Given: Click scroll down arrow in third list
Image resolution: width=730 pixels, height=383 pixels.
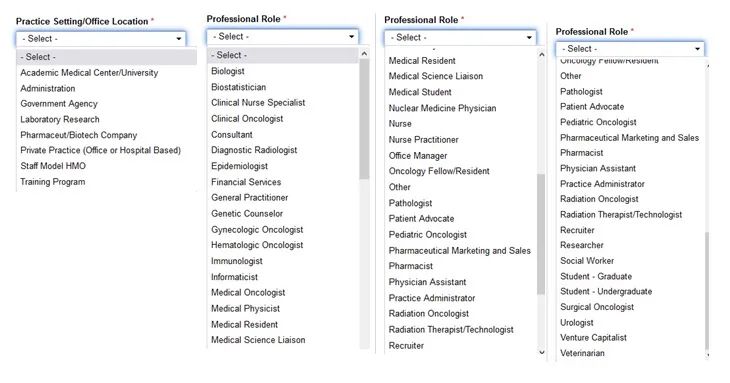Looking at the screenshot, I should point(541,352).
